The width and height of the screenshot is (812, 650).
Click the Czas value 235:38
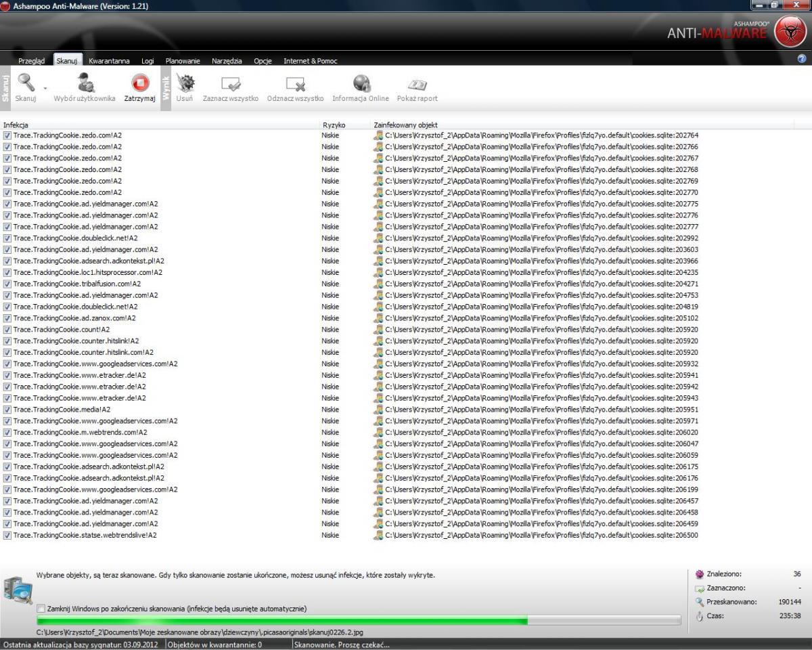pyautogui.click(x=790, y=616)
